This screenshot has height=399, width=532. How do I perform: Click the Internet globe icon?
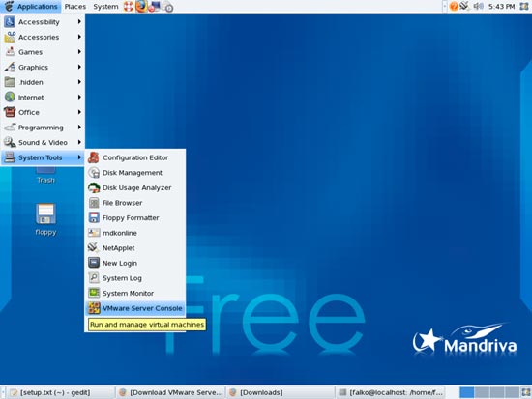click(10, 97)
